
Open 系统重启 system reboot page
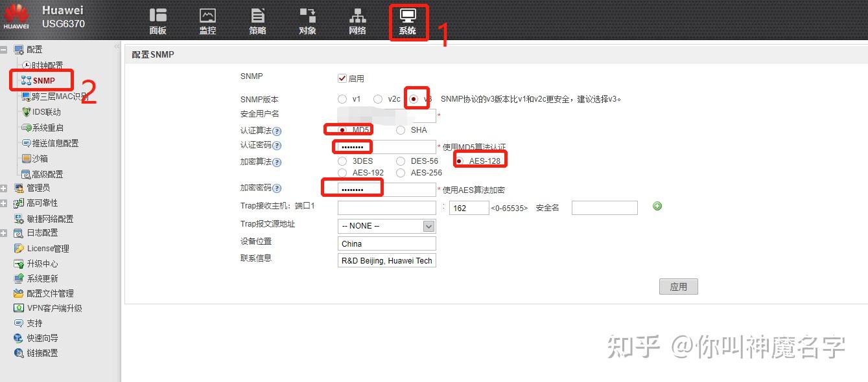point(48,128)
